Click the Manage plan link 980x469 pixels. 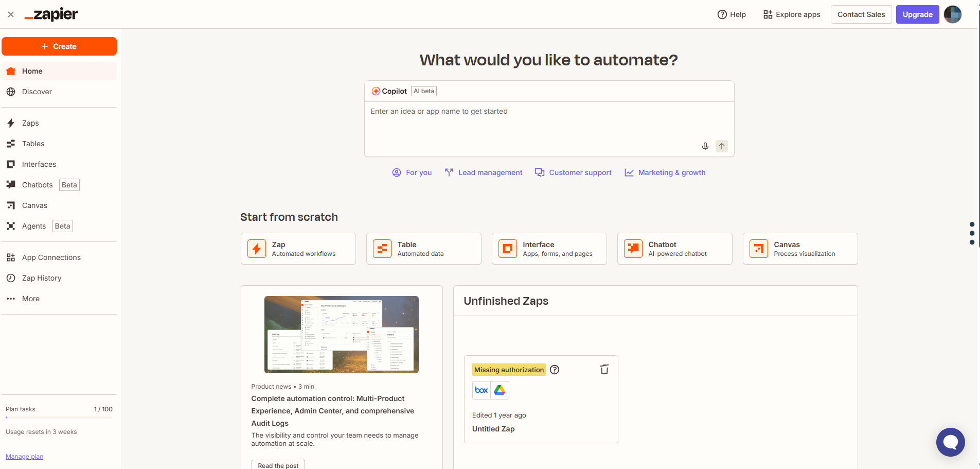[x=24, y=457]
